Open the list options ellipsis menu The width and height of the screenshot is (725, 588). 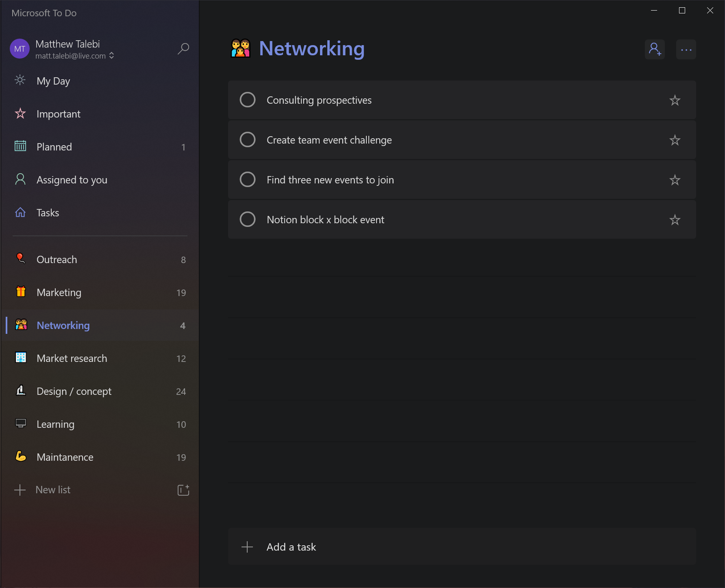tap(686, 49)
